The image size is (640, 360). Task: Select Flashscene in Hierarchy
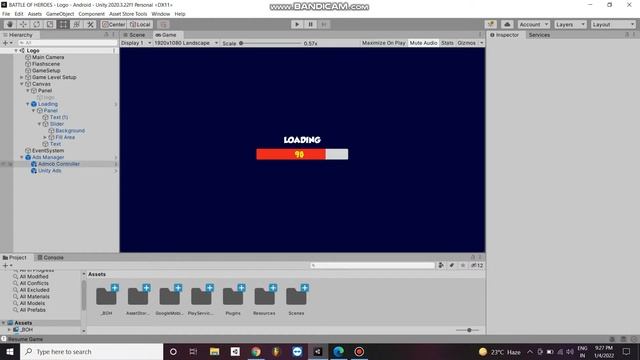point(46,64)
